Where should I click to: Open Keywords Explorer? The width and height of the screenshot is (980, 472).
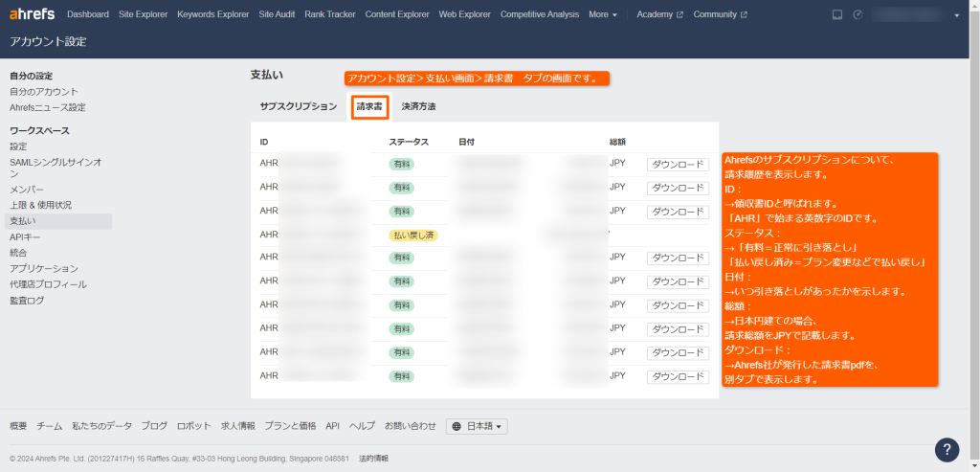pyautogui.click(x=213, y=14)
